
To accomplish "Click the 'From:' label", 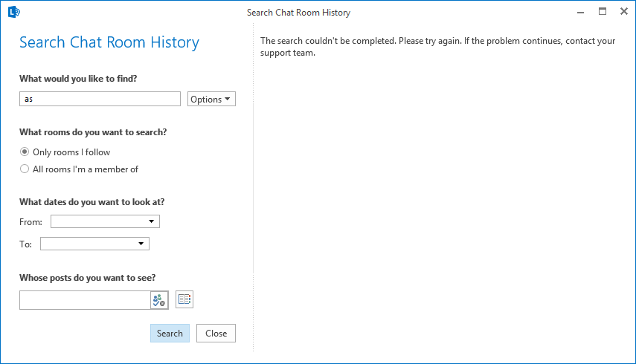I will 30,222.
